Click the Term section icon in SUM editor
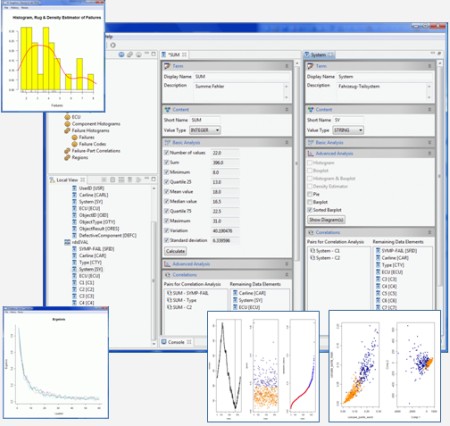Screen dimensions: 450x426 tap(167, 66)
